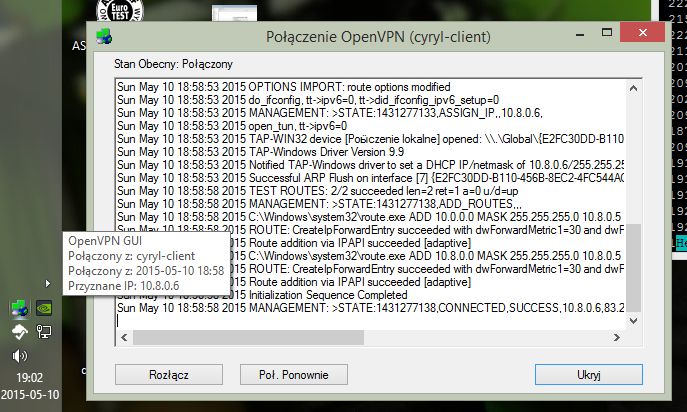Click the horizontal scrollbar thumb
This screenshot has height=412, width=687.
248,337
